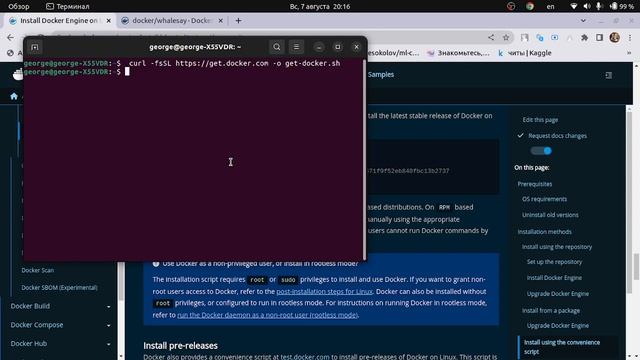Open test.docker.com link
The width and height of the screenshot is (640, 360).
coord(304,357)
